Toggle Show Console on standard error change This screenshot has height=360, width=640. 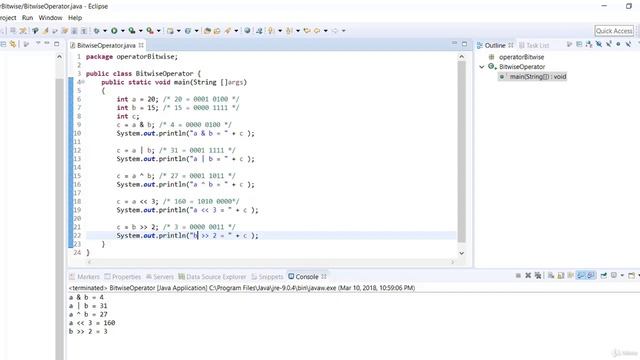tap(591, 276)
